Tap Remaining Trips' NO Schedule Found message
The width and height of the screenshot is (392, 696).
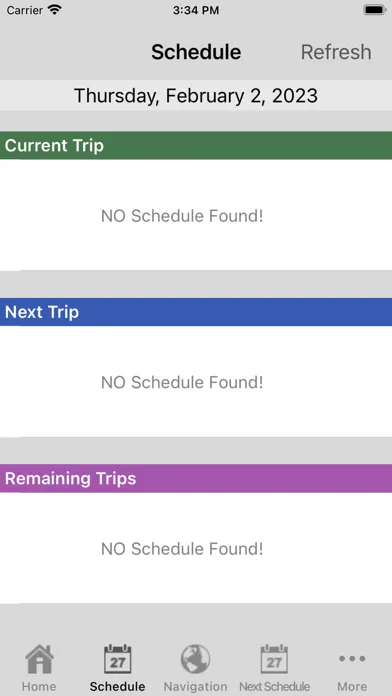(182, 549)
